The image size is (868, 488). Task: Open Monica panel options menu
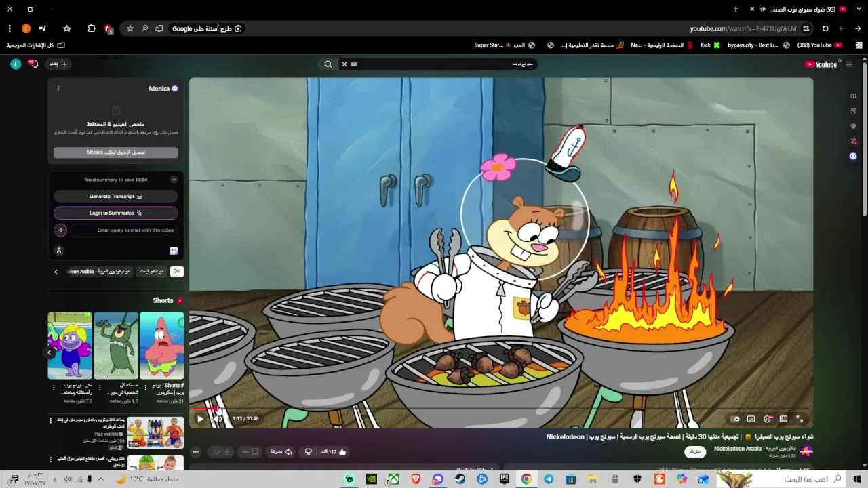tap(58, 89)
